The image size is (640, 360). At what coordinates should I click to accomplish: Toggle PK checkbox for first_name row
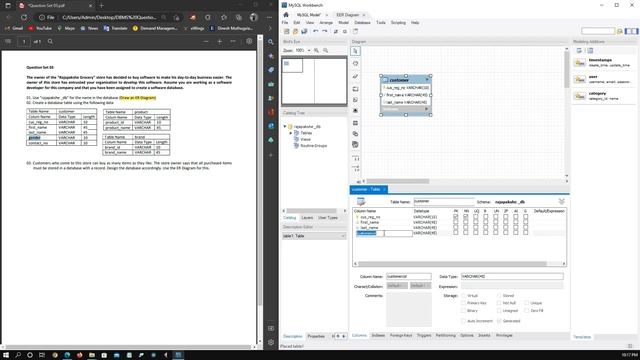(456, 222)
